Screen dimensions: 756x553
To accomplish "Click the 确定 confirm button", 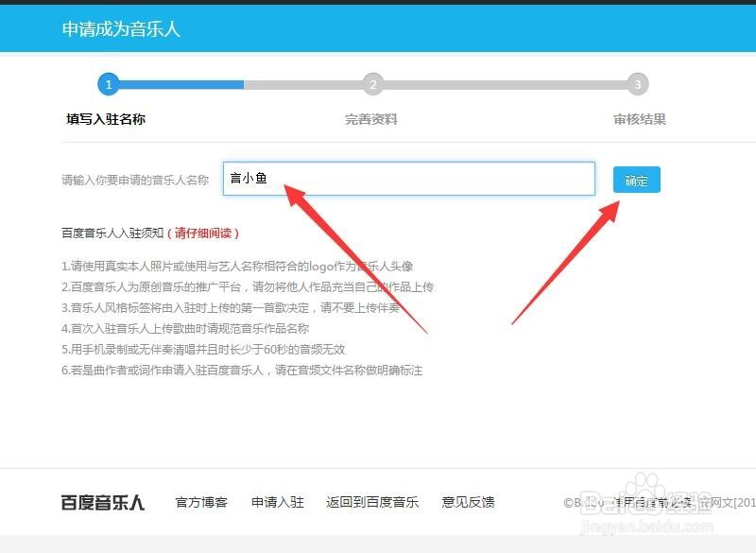I will (636, 180).
